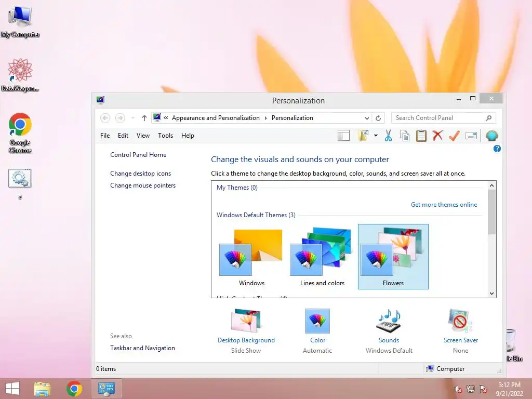Open Change mouse pointers link
The height and width of the screenshot is (399, 532).
(143, 185)
